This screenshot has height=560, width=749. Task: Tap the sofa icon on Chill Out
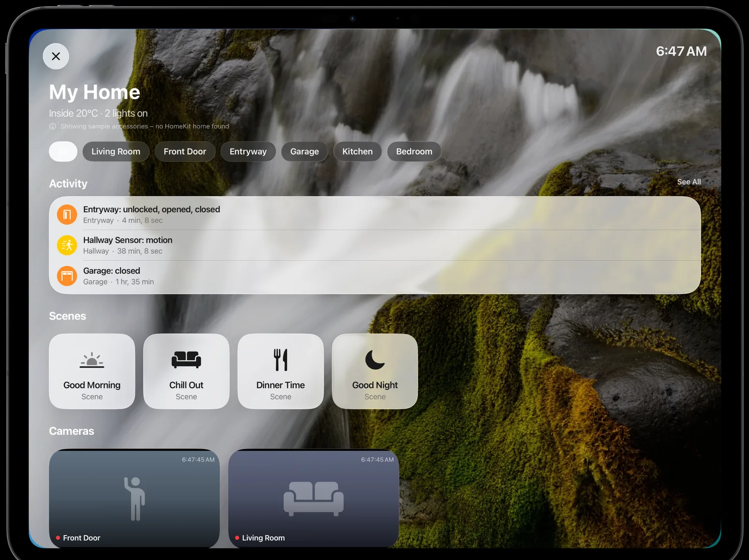pos(186,360)
